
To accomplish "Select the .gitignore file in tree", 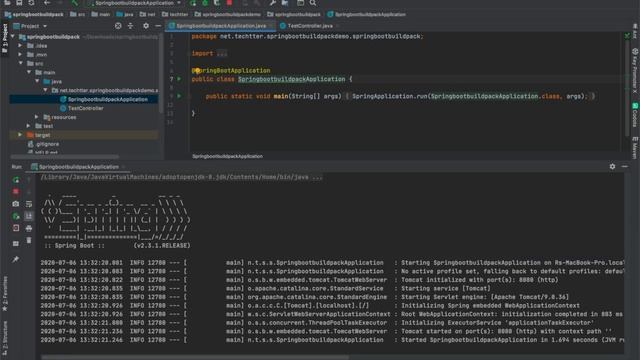I will click(43, 144).
